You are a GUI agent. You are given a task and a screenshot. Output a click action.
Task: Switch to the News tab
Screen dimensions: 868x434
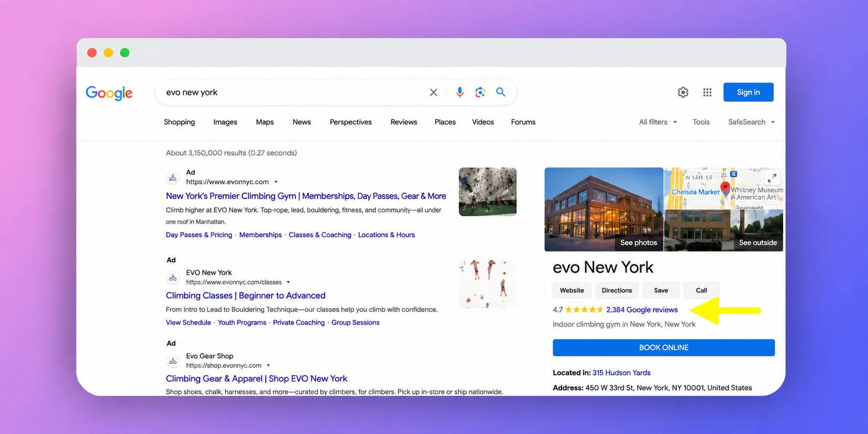pos(302,122)
